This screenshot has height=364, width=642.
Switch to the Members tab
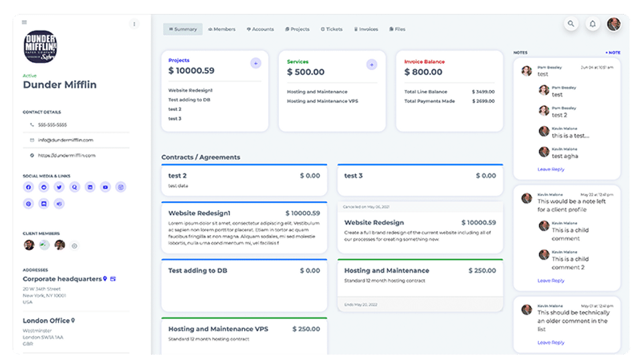pos(221,29)
